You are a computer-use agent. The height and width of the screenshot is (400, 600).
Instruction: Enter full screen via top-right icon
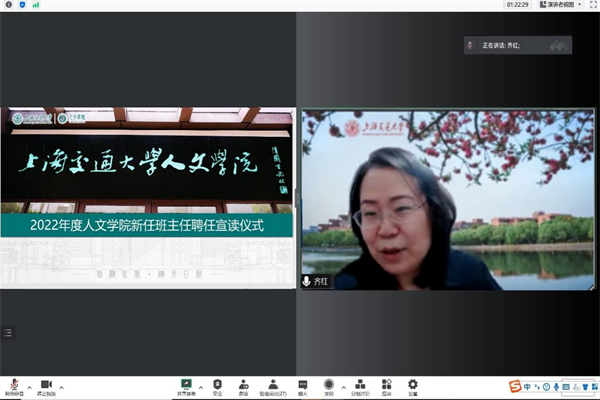593,5
